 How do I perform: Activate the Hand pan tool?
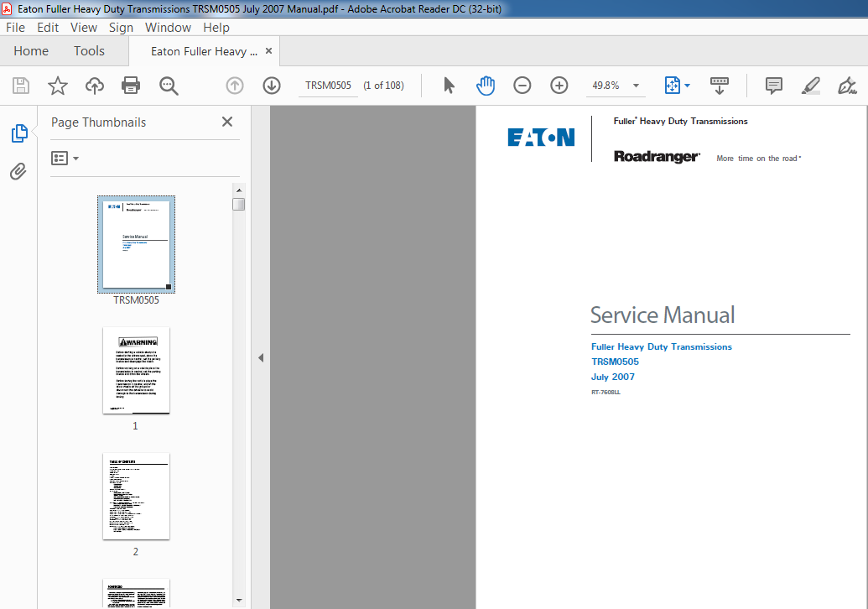(486, 86)
